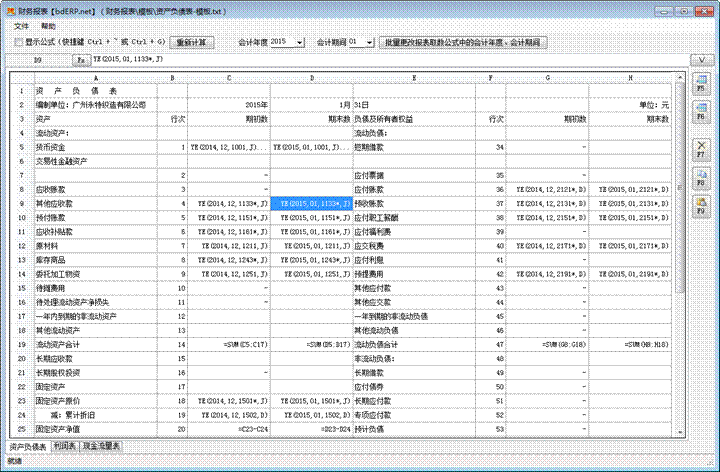This screenshot has height=472, width=720.
Task: Click 批量更改报表取数公式 button
Action: pyautogui.click(x=463, y=42)
